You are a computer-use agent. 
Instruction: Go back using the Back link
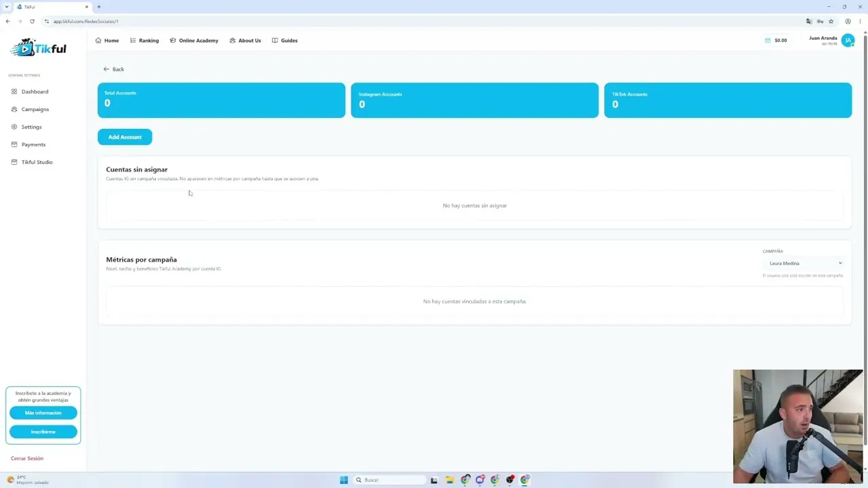pos(113,69)
